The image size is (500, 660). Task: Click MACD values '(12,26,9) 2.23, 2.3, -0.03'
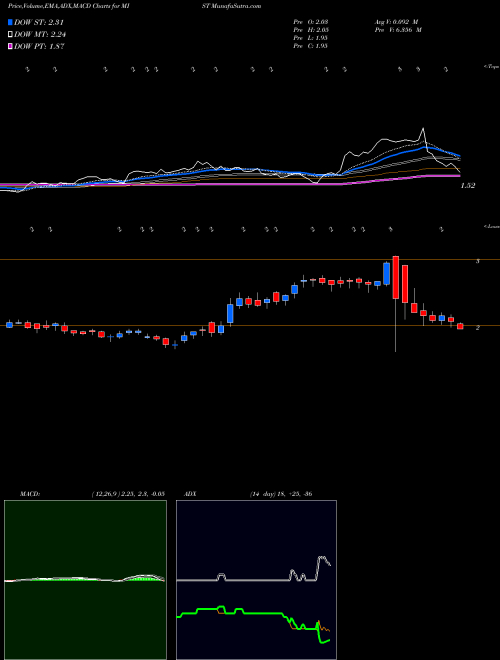[x=128, y=494]
